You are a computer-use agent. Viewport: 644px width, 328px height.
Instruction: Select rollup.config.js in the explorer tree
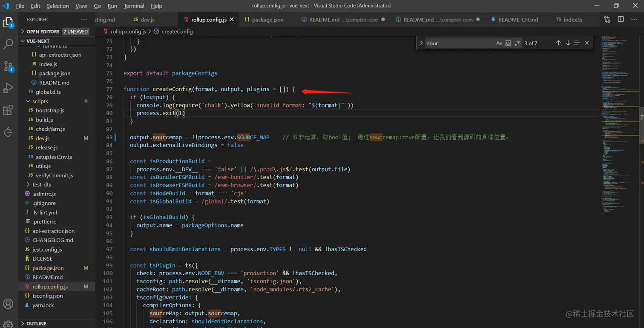coord(57,287)
